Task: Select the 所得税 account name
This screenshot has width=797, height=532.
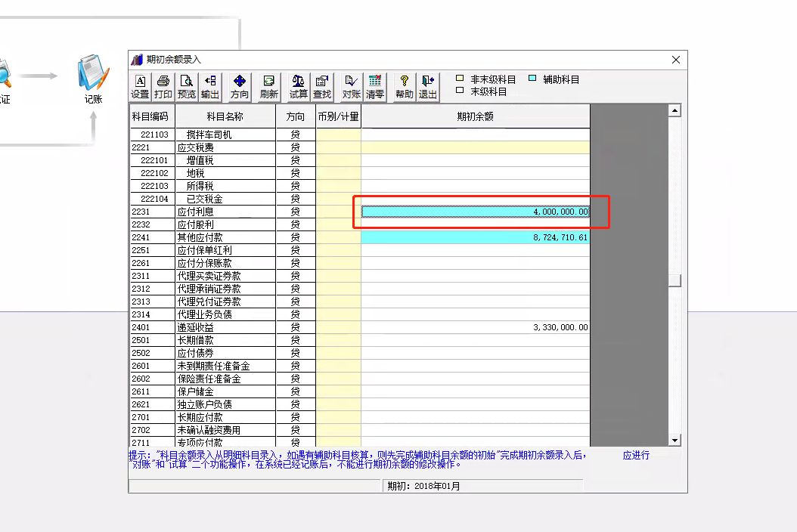Action: pyautogui.click(x=200, y=186)
